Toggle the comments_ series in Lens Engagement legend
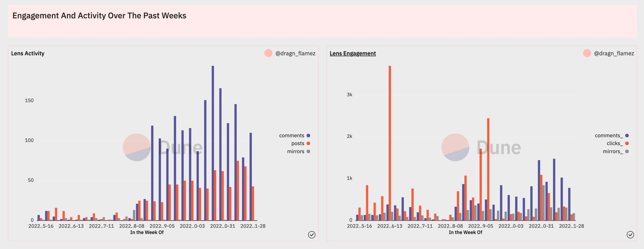 pos(612,135)
